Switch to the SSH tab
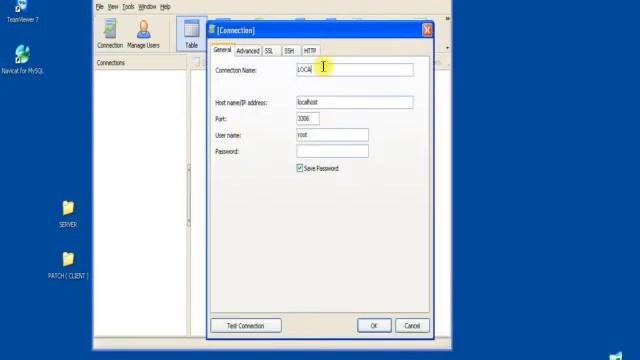This screenshot has width=640, height=360. point(289,51)
